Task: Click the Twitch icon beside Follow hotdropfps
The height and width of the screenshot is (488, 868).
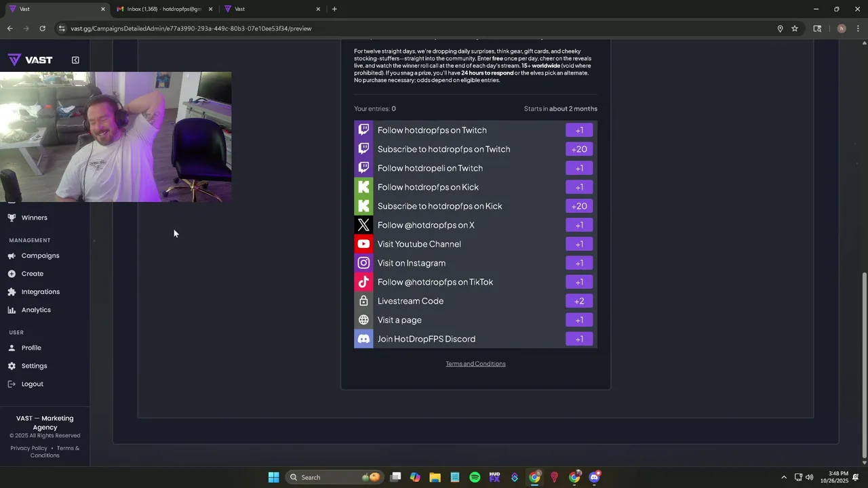Action: click(363, 130)
